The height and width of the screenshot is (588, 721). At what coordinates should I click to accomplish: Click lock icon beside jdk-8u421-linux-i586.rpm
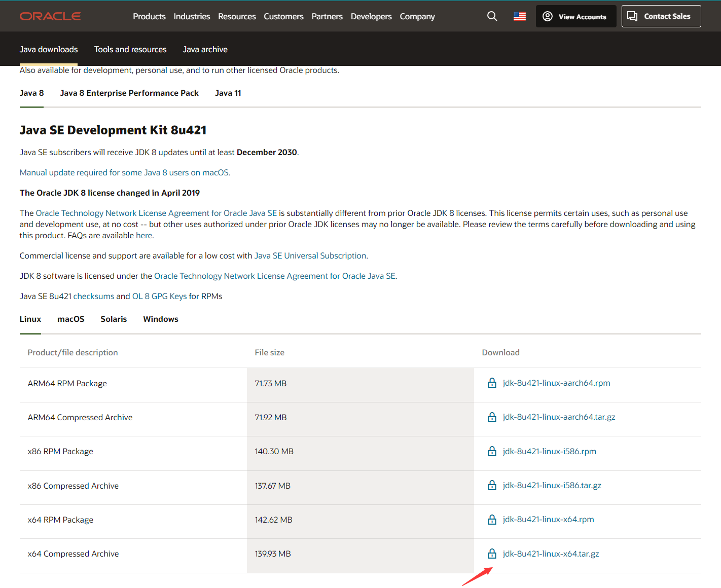pyautogui.click(x=492, y=451)
